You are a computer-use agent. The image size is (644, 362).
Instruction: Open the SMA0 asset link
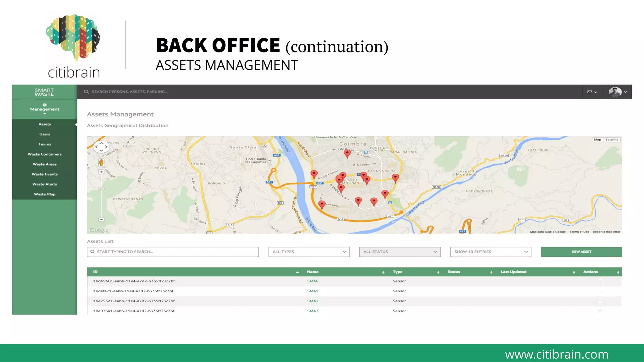click(x=313, y=281)
